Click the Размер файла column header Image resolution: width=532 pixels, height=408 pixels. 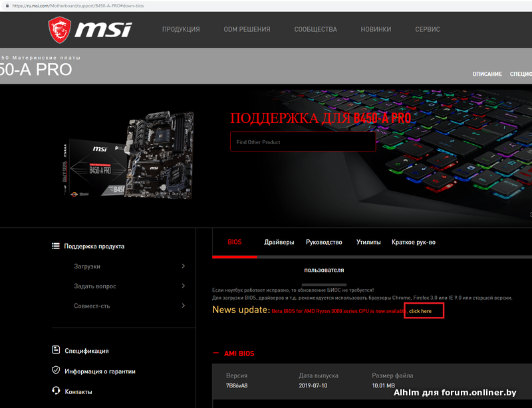tap(392, 375)
